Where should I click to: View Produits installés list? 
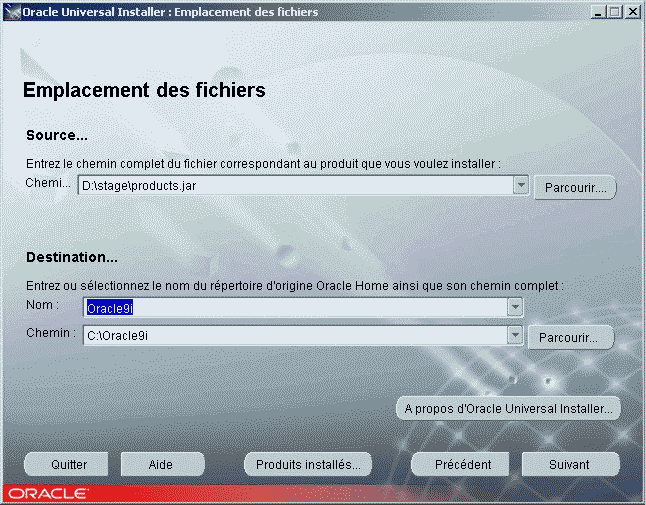click(x=308, y=464)
